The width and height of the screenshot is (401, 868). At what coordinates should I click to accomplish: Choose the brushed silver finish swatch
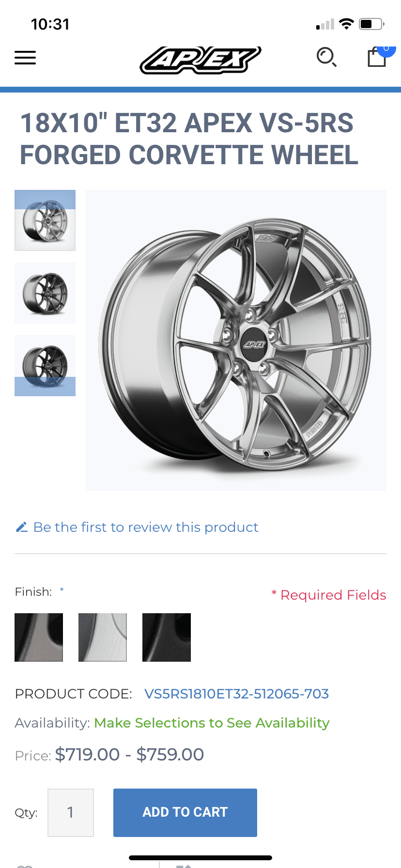coord(103,637)
